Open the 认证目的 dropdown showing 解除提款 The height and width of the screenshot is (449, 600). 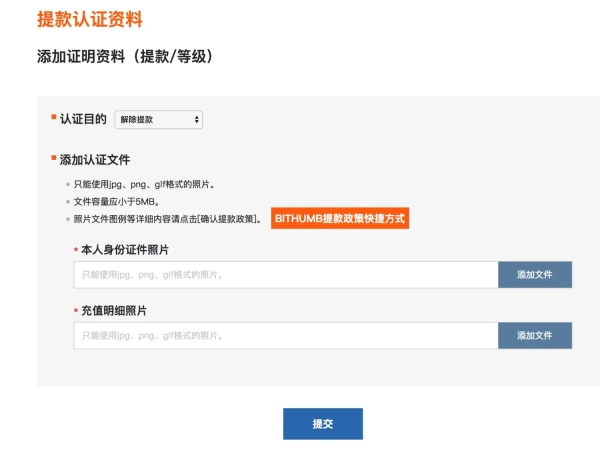click(158, 120)
